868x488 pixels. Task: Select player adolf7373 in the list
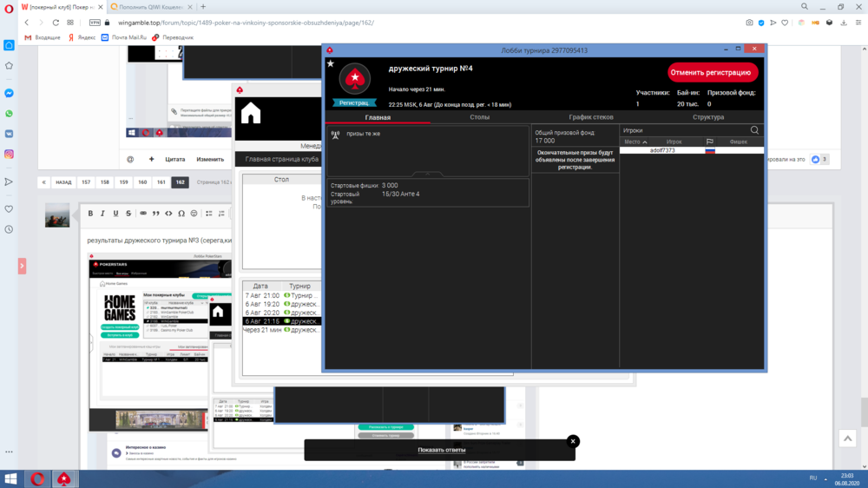(x=662, y=151)
